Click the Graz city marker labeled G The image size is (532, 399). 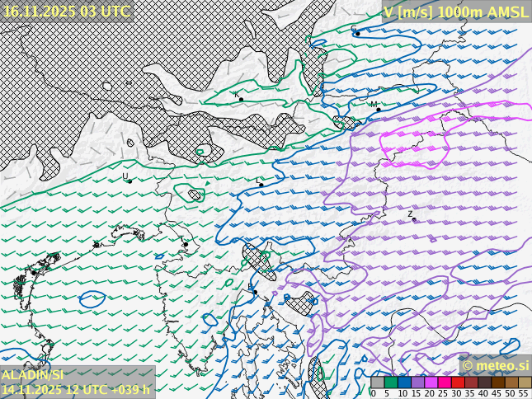coord(356,33)
